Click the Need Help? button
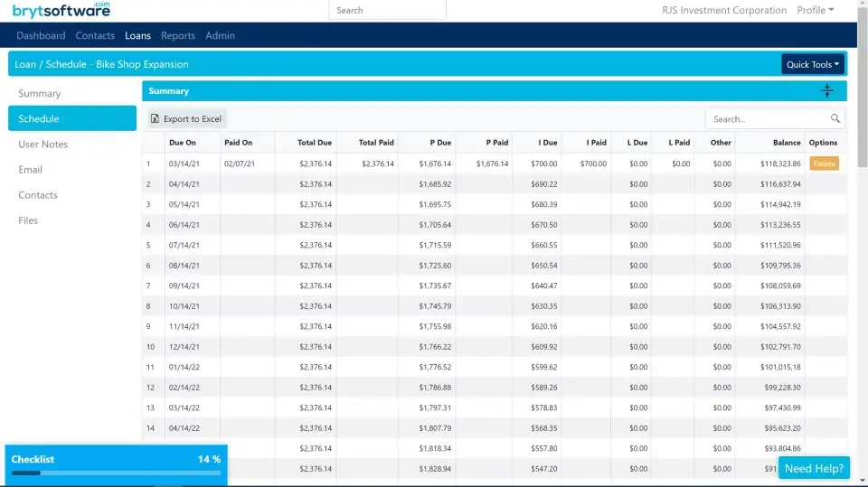 pyautogui.click(x=814, y=468)
